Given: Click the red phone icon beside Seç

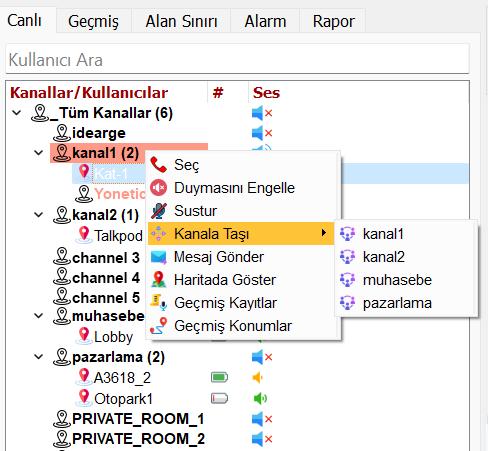Looking at the screenshot, I should tap(158, 165).
